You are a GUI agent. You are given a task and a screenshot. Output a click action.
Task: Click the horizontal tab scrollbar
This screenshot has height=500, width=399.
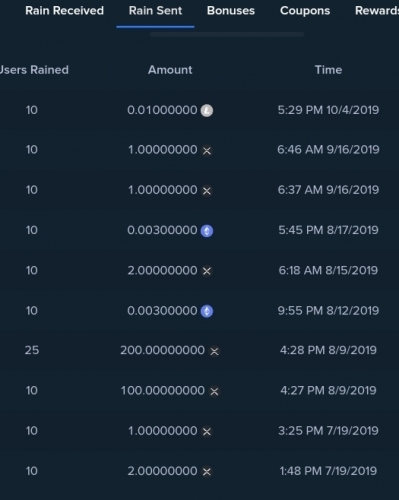pos(227,34)
